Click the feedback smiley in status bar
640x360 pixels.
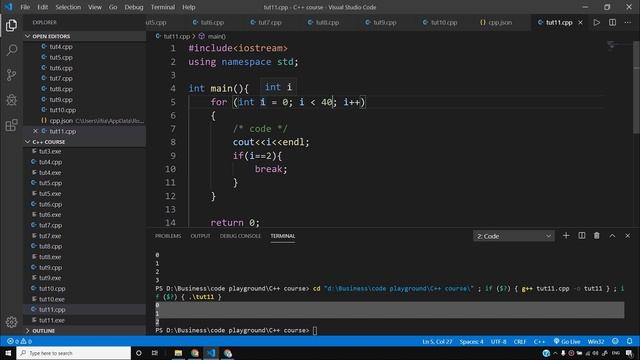615,341
